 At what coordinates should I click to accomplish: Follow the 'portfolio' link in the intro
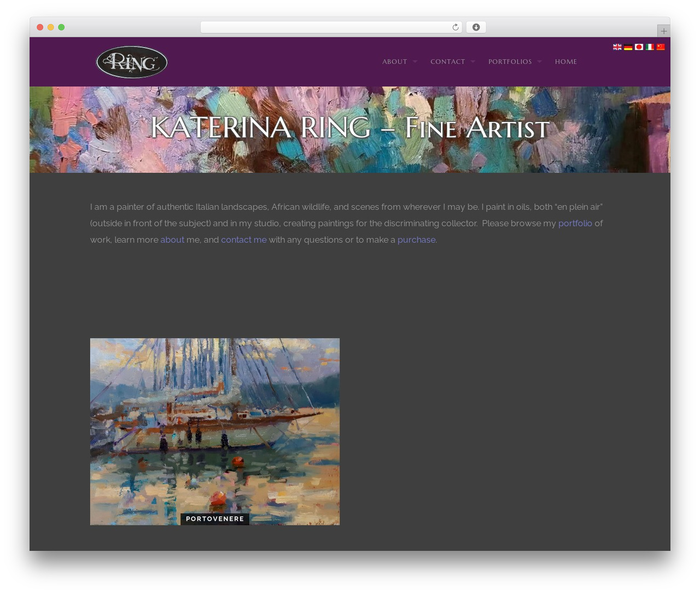575,223
